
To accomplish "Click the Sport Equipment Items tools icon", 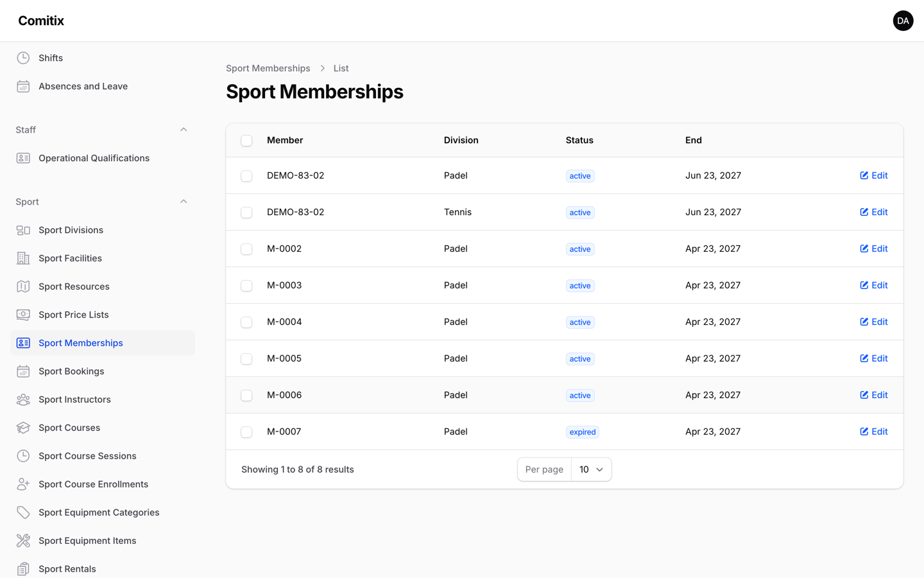I will (23, 541).
